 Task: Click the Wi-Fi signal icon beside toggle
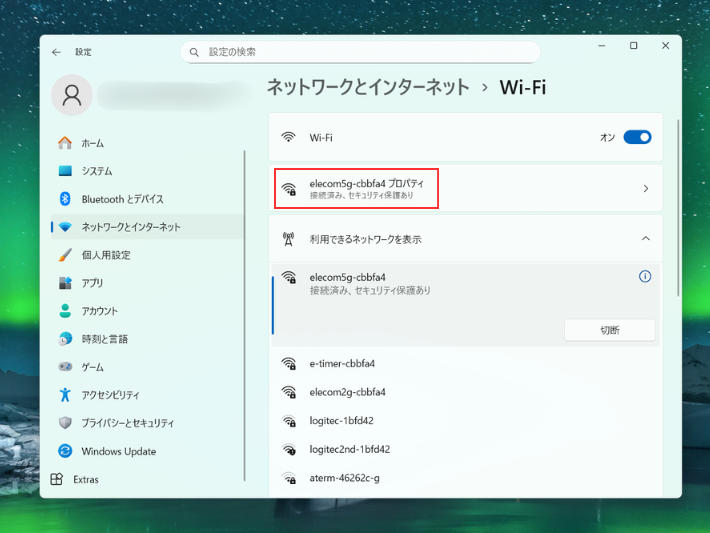(x=288, y=137)
